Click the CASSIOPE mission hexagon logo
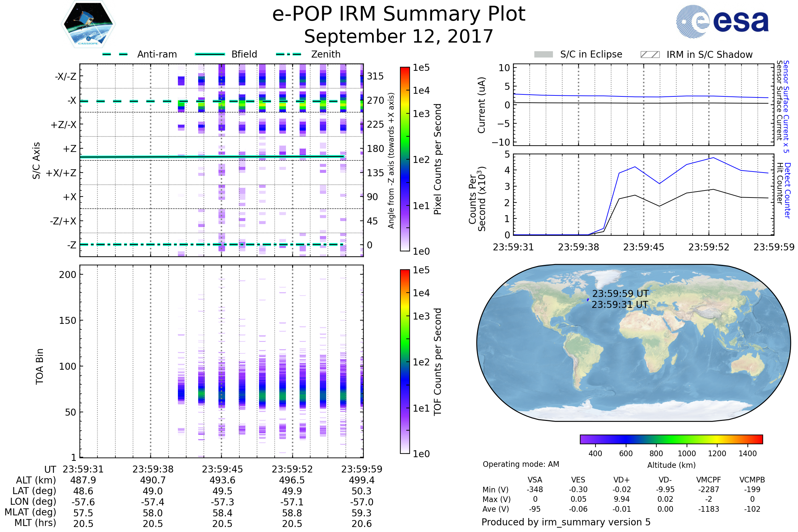This screenshot has height=532, width=798. (x=88, y=24)
